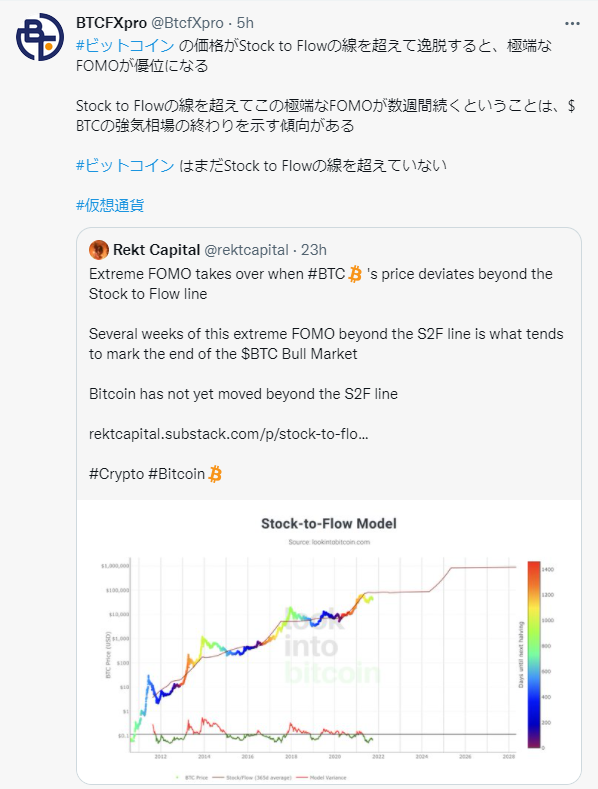Viewport: 598px width, 789px height.
Task: Click the days-until-halving color scale bar
Action: pos(534,655)
